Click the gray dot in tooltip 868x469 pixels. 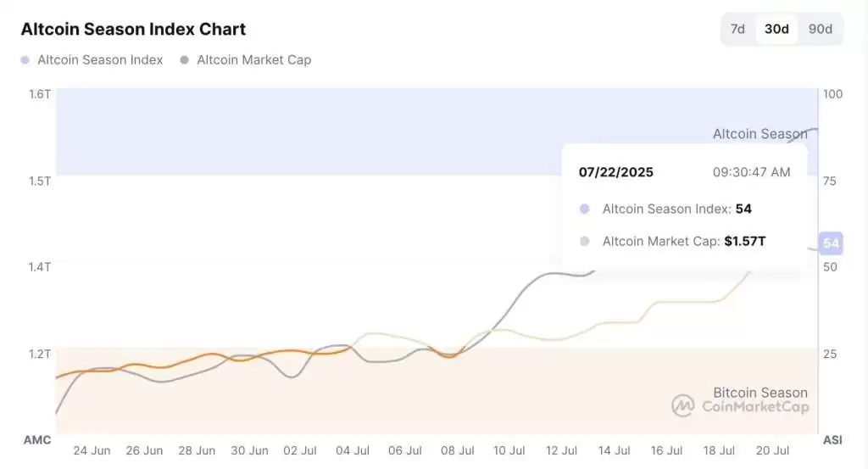pyautogui.click(x=584, y=241)
